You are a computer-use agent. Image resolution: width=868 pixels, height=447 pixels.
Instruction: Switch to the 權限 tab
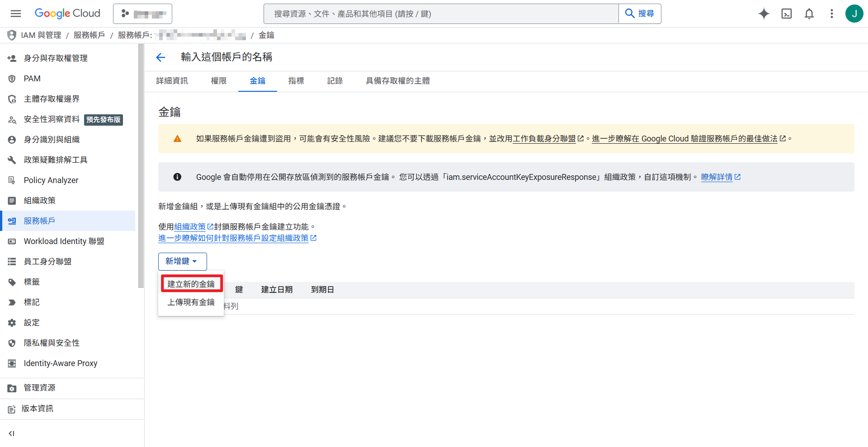218,81
